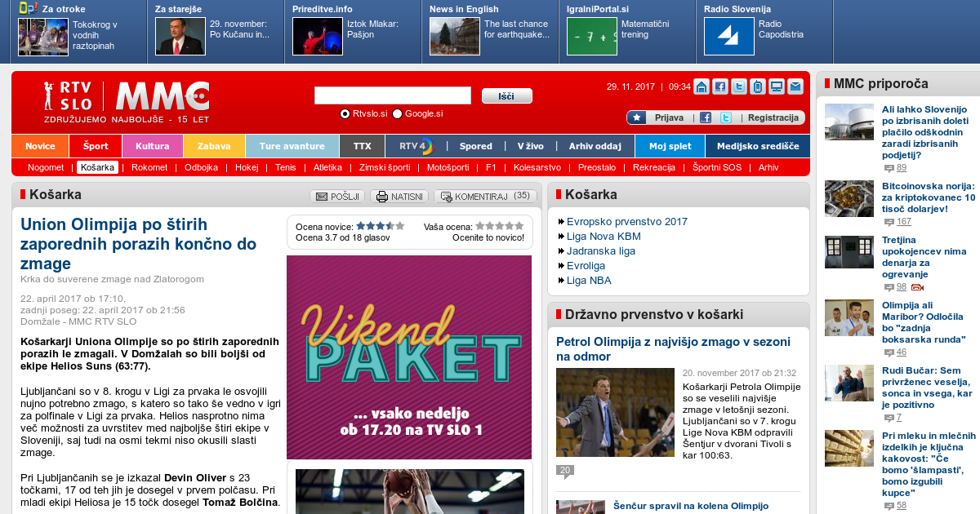The height and width of the screenshot is (514, 980).
Task: Click the Twitter icon next to Prijava
Action: 725,117
